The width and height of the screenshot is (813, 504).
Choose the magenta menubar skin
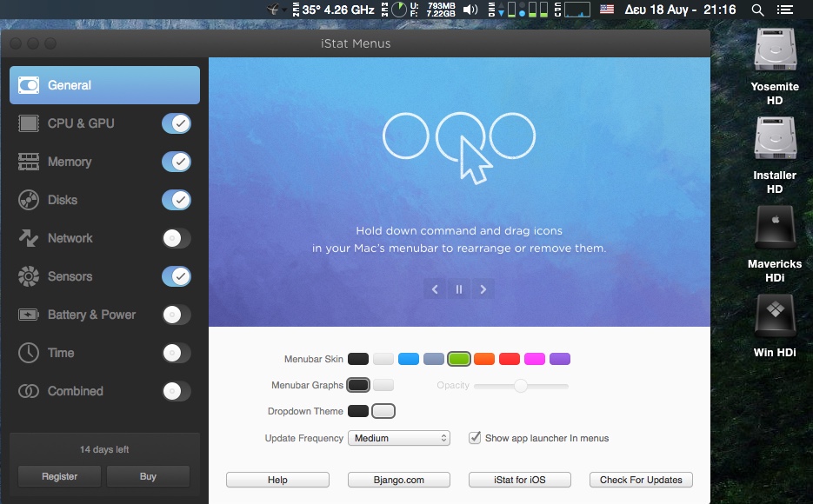coord(535,359)
